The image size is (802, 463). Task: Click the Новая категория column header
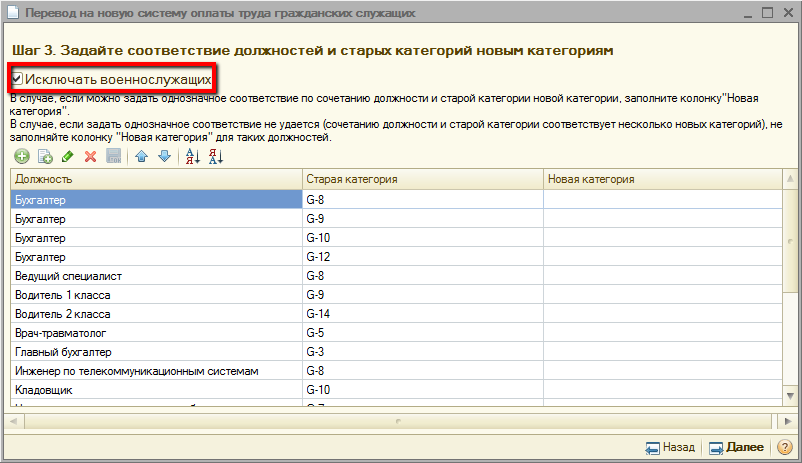[661, 179]
